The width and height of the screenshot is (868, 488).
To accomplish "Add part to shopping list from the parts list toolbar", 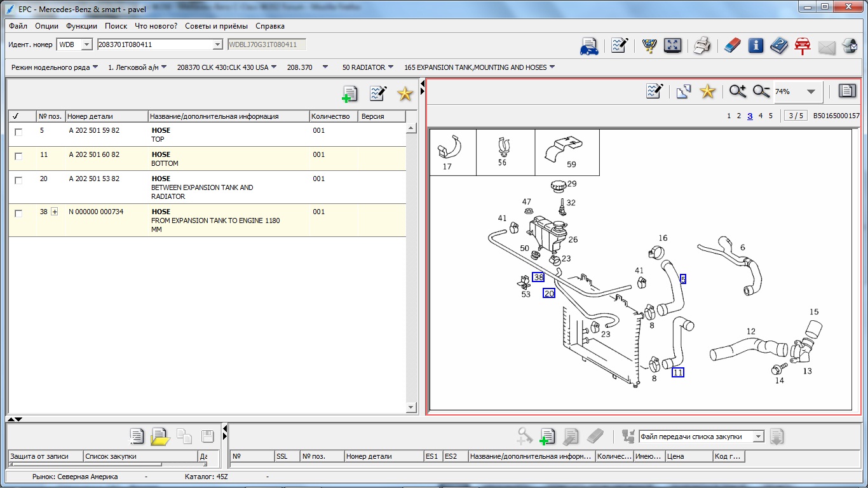I will tap(349, 94).
